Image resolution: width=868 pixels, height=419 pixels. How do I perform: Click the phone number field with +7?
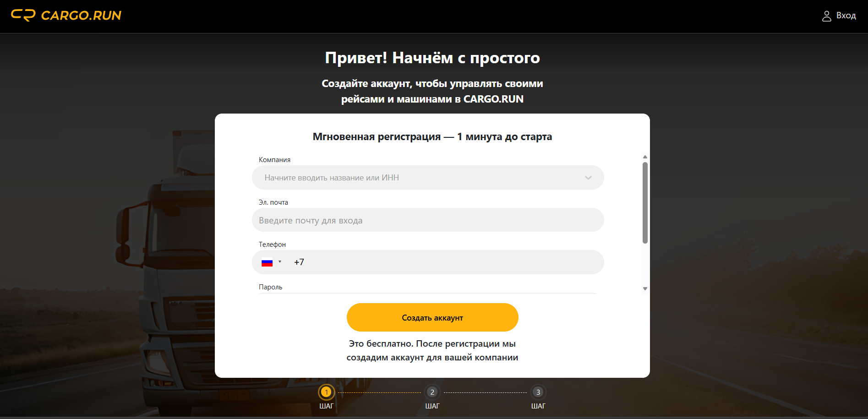[428, 262]
